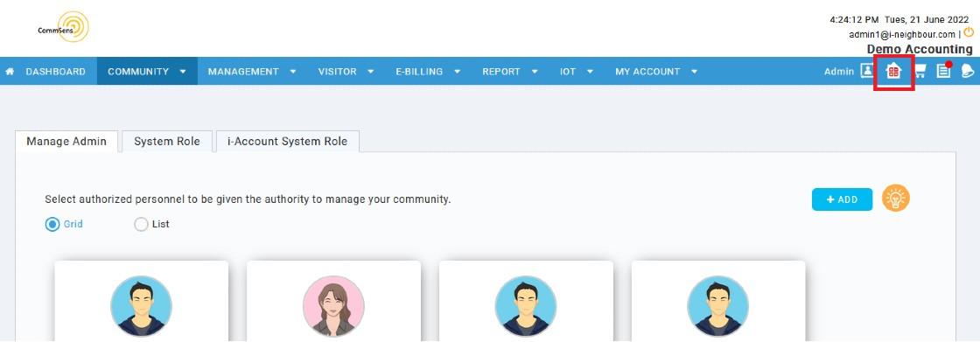Click the orange lightbulb tips icon
The width and height of the screenshot is (980, 342).
896,199
